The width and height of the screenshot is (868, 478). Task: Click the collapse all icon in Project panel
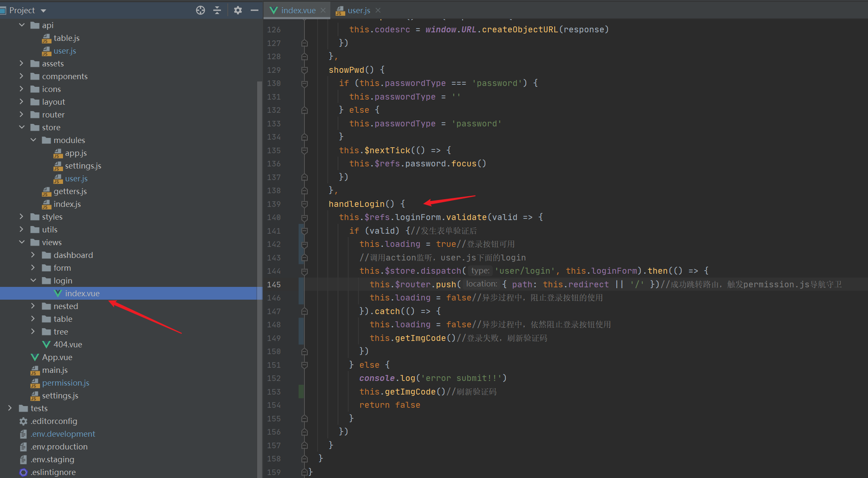click(x=217, y=10)
